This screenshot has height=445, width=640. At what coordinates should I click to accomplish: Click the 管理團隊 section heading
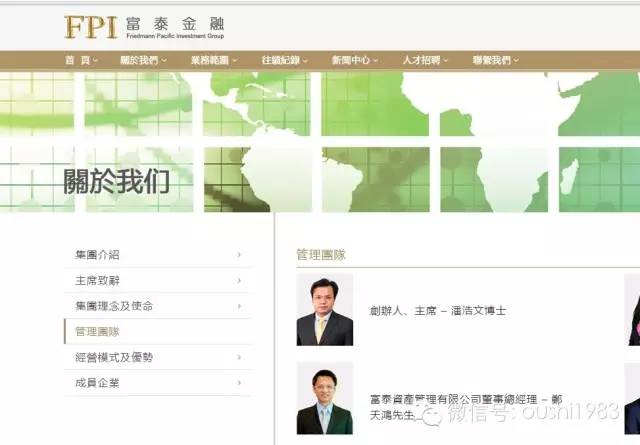coord(321,255)
